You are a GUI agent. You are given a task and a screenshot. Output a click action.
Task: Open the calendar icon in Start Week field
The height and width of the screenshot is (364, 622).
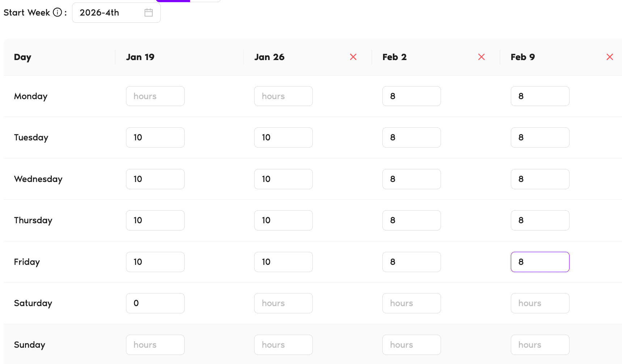148,12
